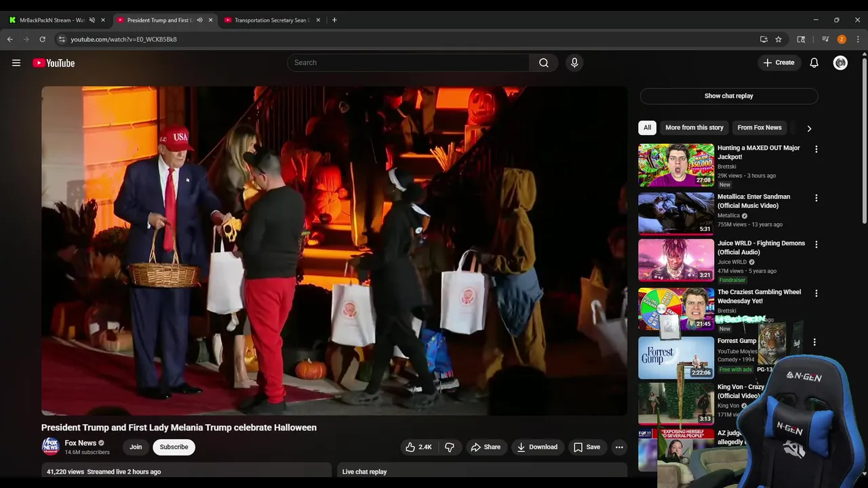Viewport: 868px width, 488px height.
Task: Subscribe to Fox News
Action: 174,447
